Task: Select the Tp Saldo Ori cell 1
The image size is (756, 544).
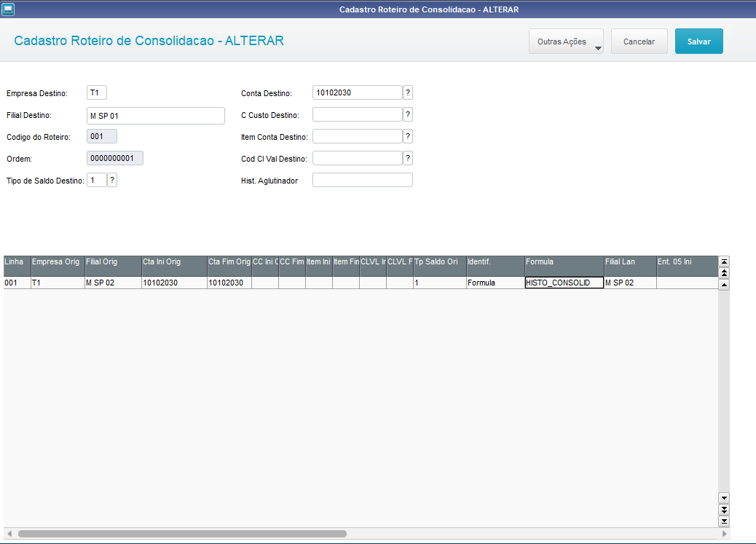Action: point(440,283)
